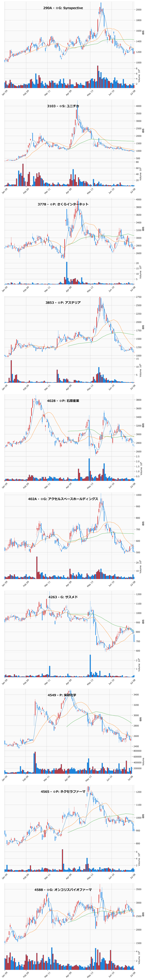The image size is (146, 980).
Task: Click the 4000 price label on the ユニチカ axis
Action: (139, 106)
